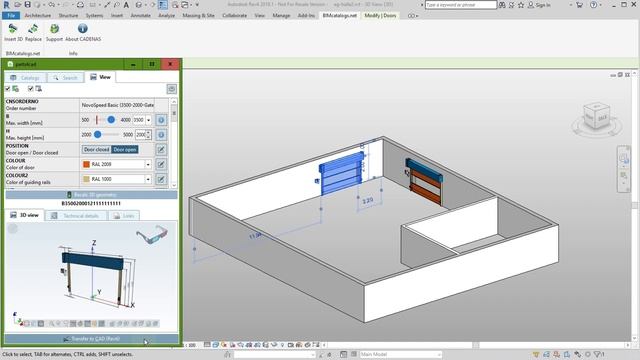Switch to the Search tab in partsolcad
The width and height of the screenshot is (640, 360).
pyautogui.click(x=65, y=78)
